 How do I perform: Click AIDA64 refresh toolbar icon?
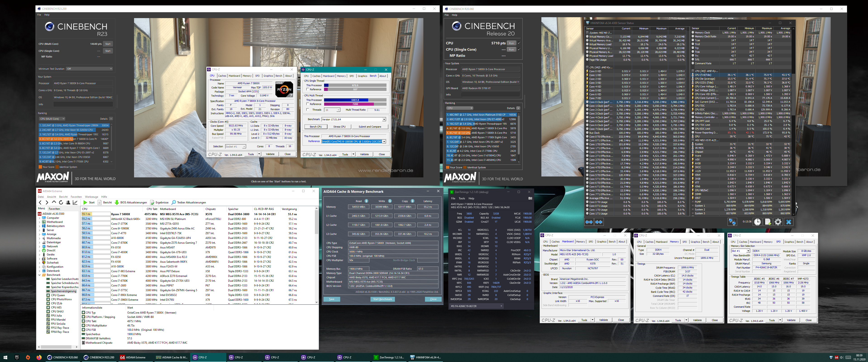(61, 202)
